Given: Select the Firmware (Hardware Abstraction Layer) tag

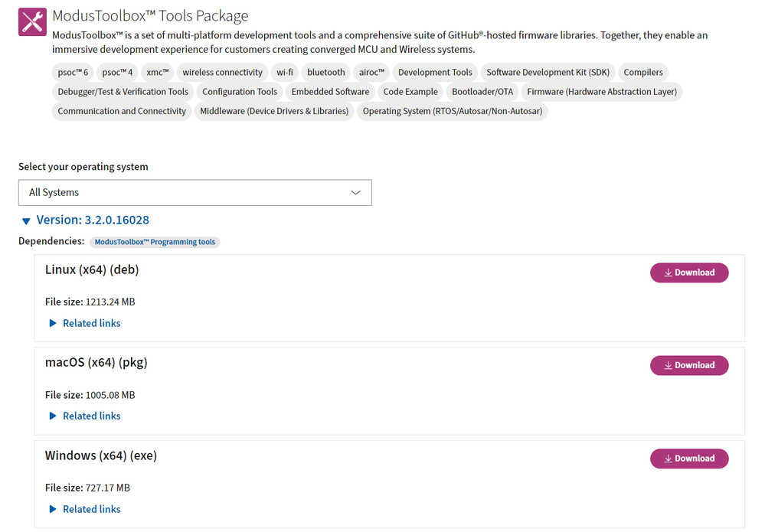Looking at the screenshot, I should click(x=602, y=91).
